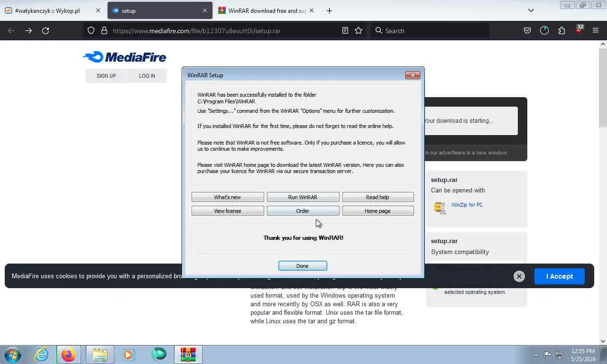Open the Read help button
607x364 pixels.
pos(377,197)
